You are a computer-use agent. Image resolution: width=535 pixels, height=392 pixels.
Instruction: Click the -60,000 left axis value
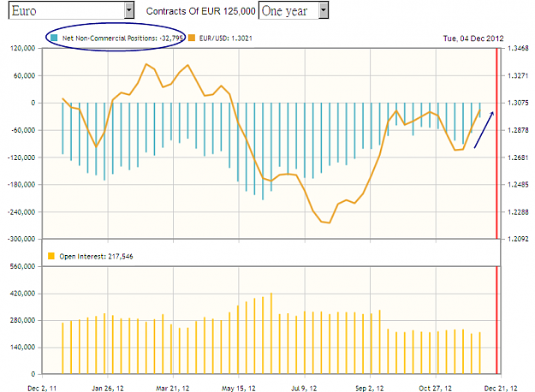point(23,130)
